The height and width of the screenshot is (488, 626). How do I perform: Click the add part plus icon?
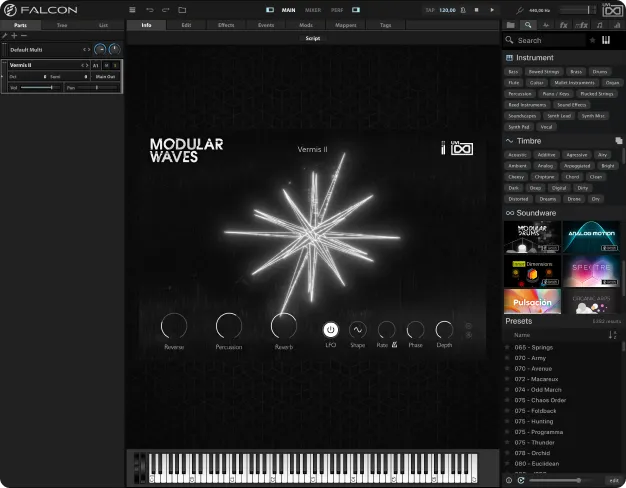tap(14, 35)
